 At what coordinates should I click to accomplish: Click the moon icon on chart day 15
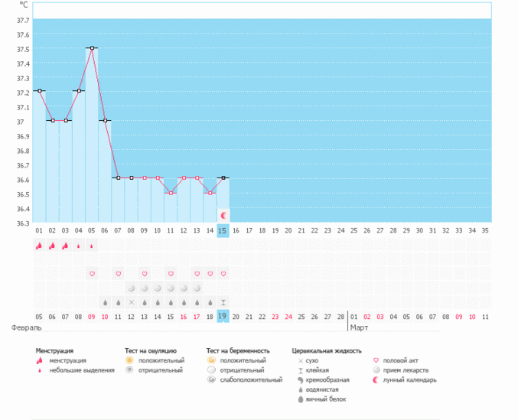click(x=223, y=216)
